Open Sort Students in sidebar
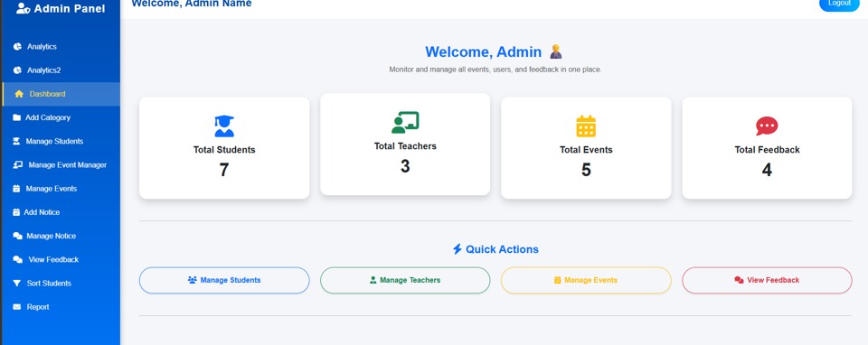 click(x=61, y=284)
